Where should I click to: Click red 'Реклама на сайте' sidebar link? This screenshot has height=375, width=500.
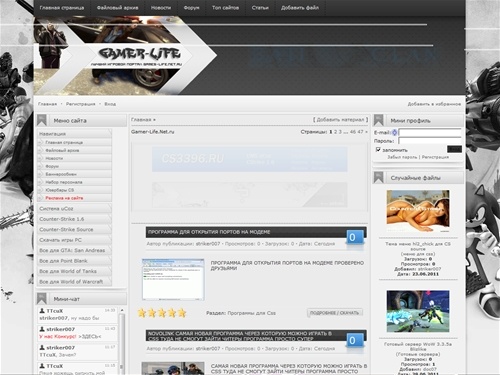point(64,198)
